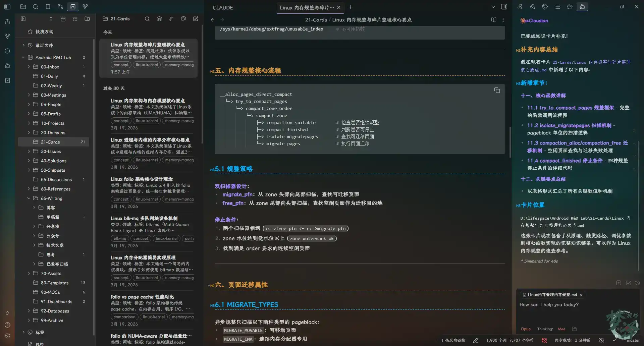Open the help icon in the left ribbon
The height and width of the screenshot is (346, 644).
(x=7, y=325)
